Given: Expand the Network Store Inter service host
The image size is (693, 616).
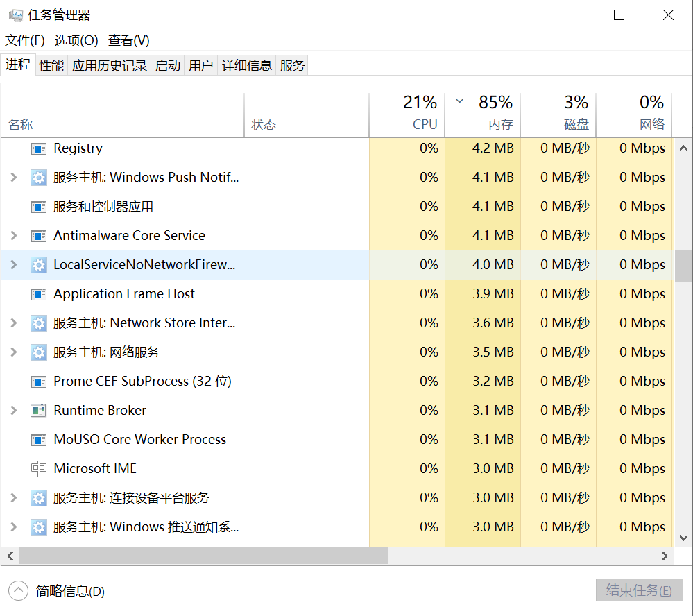Looking at the screenshot, I should coord(14,323).
